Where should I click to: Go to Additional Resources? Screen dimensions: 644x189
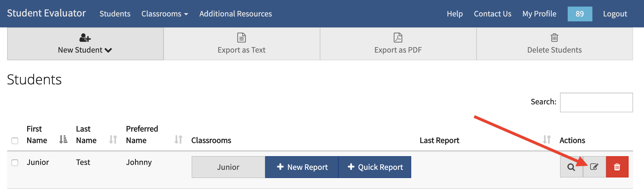tap(236, 14)
